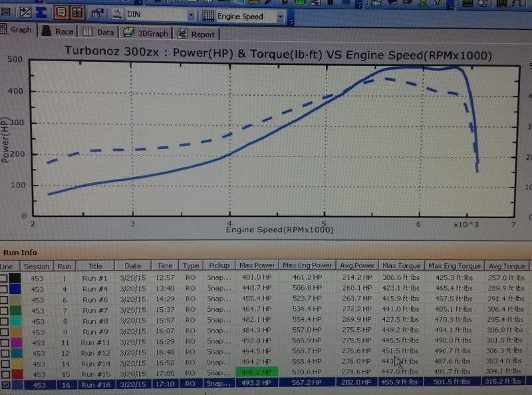
Task: Click the blue color swatch for Run #4
Action: click(x=15, y=289)
